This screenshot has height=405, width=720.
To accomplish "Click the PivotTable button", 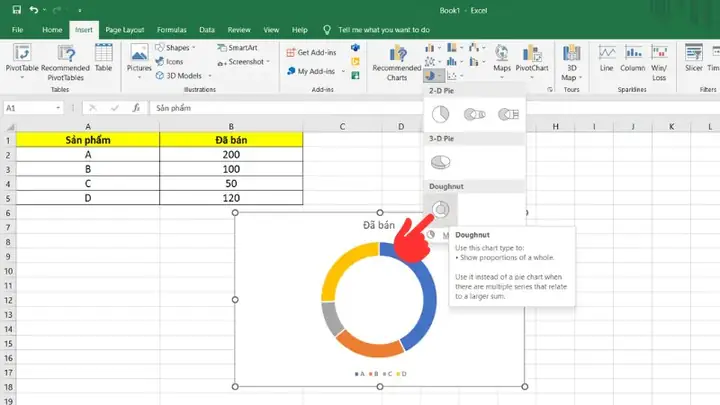I will coord(22,62).
